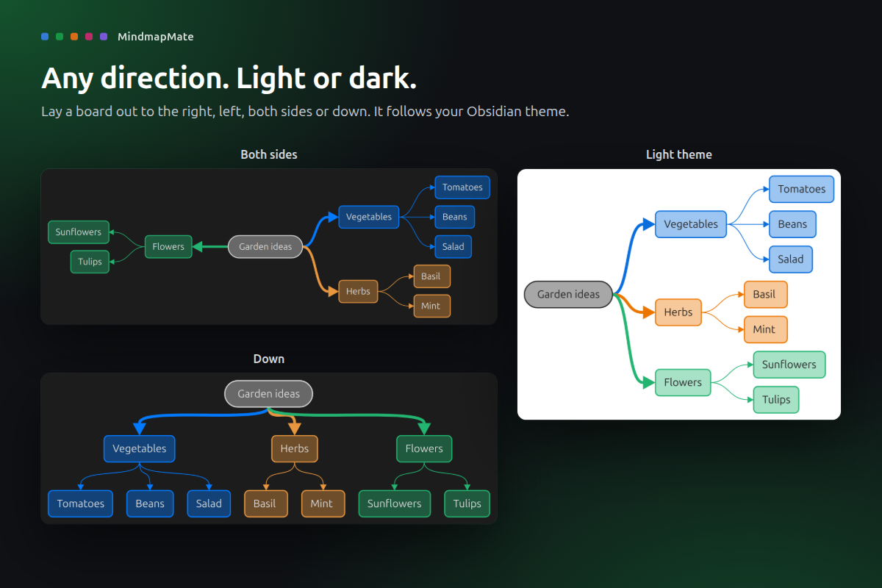Click the "Both sides" board title
Screen dimensions: 882x588
[269, 154]
